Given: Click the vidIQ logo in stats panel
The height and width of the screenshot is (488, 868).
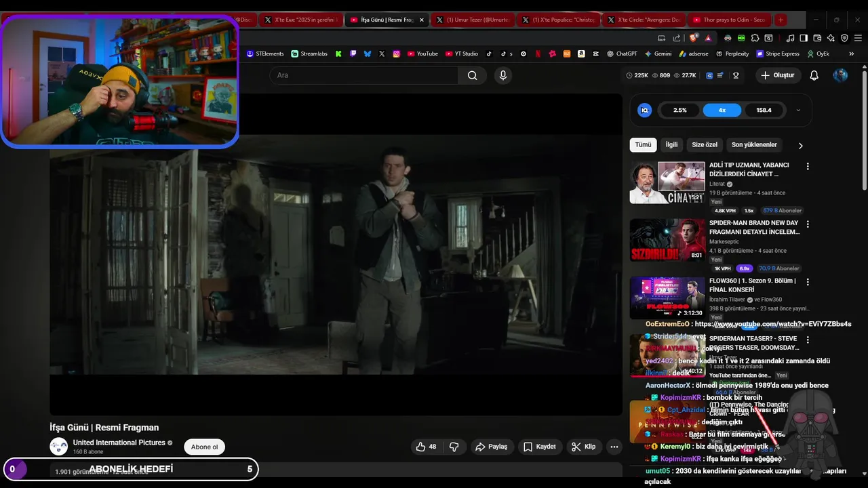Looking at the screenshot, I should pyautogui.click(x=645, y=110).
